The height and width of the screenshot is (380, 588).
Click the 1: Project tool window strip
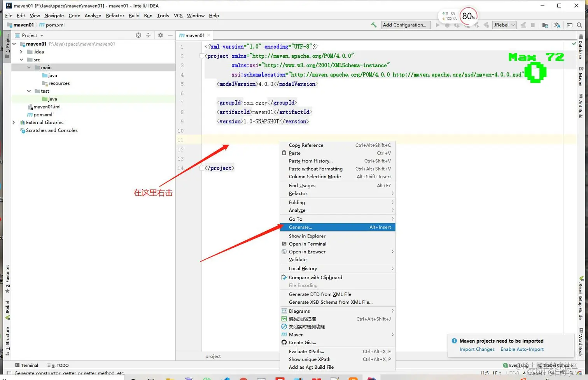(x=7, y=46)
